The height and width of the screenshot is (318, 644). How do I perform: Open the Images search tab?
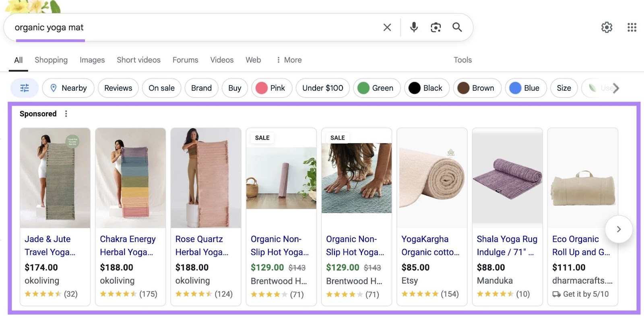coord(92,60)
